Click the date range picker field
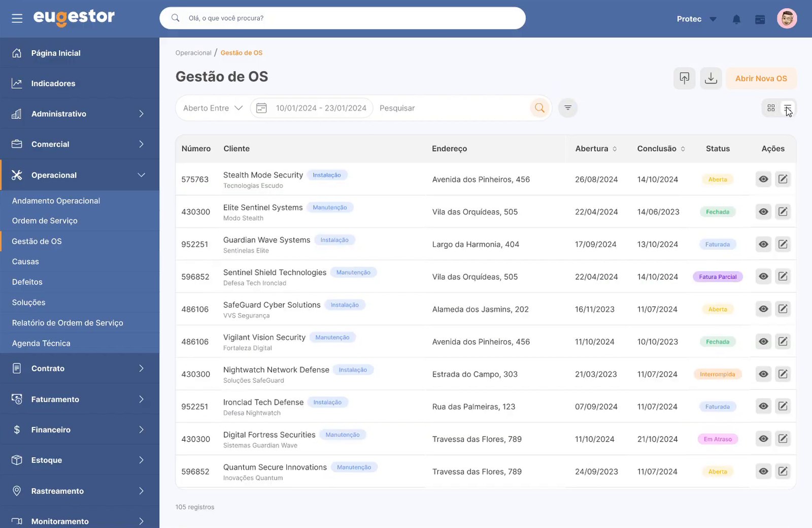812x528 pixels. 312,108
